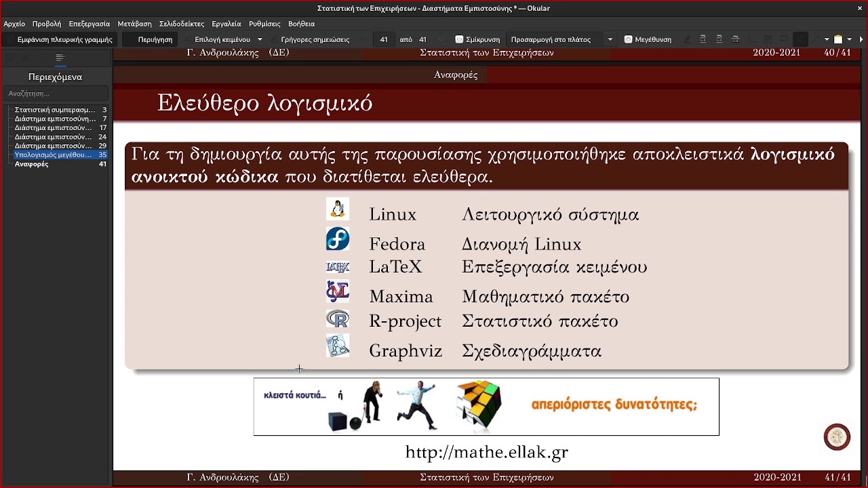Select the squiggle annotation tool
Image resolution: width=868 pixels, height=488 pixels.
(719, 39)
